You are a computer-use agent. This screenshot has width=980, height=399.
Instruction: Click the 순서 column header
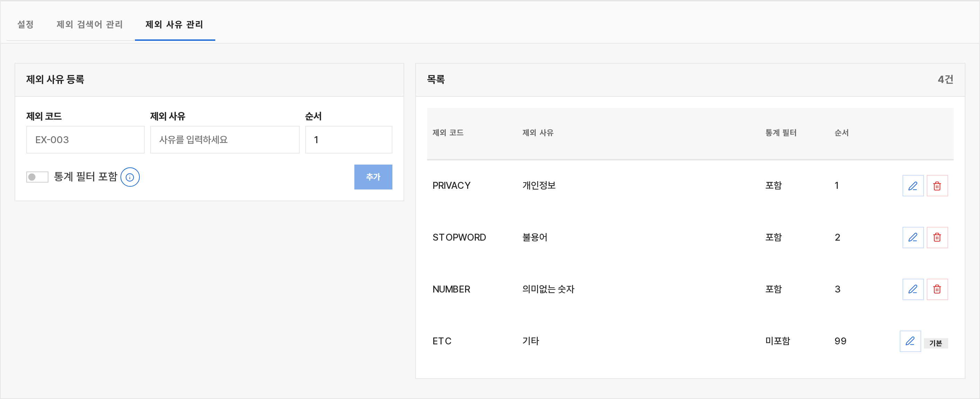tap(842, 133)
